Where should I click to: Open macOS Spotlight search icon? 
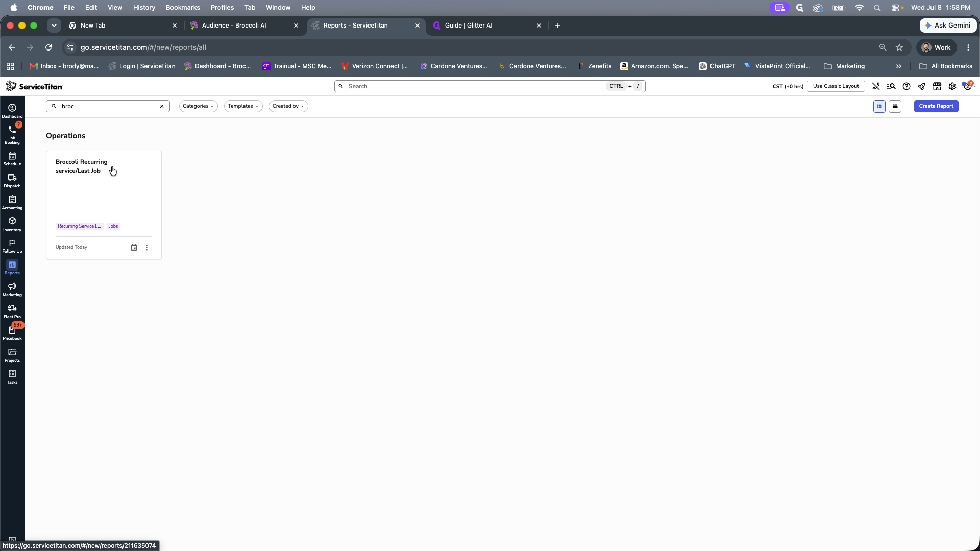point(877,8)
